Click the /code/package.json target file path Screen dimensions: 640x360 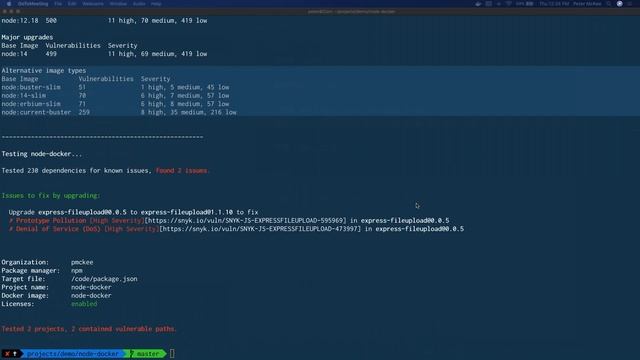[x=104, y=279]
